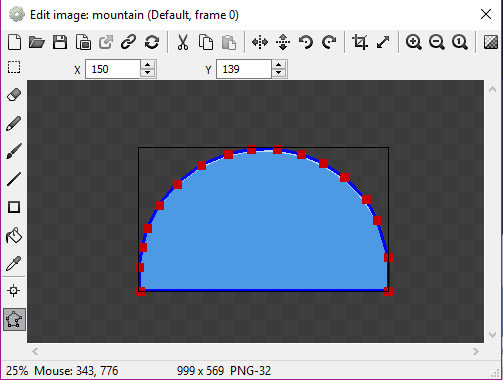This screenshot has height=380, width=503.
Task: Click inside the Y coordinate field
Action: click(x=244, y=69)
